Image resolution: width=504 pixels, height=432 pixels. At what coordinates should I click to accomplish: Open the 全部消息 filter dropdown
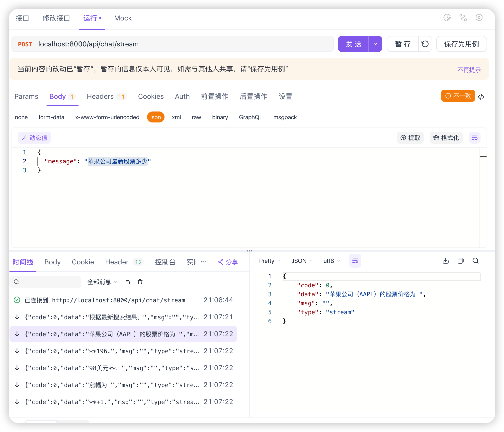click(102, 282)
